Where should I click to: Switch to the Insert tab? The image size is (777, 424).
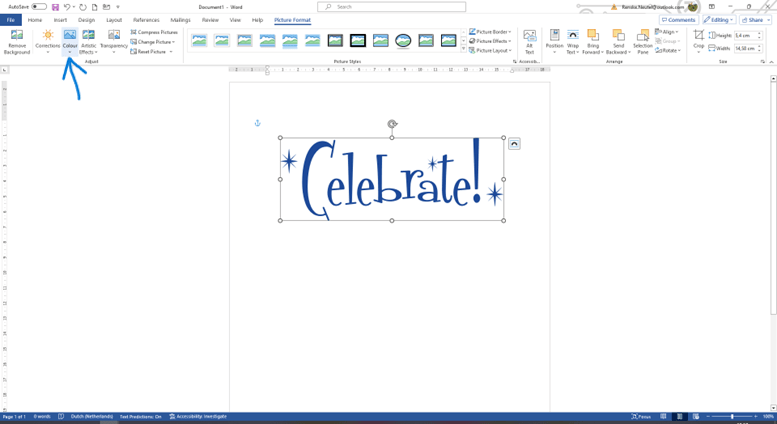[60, 20]
